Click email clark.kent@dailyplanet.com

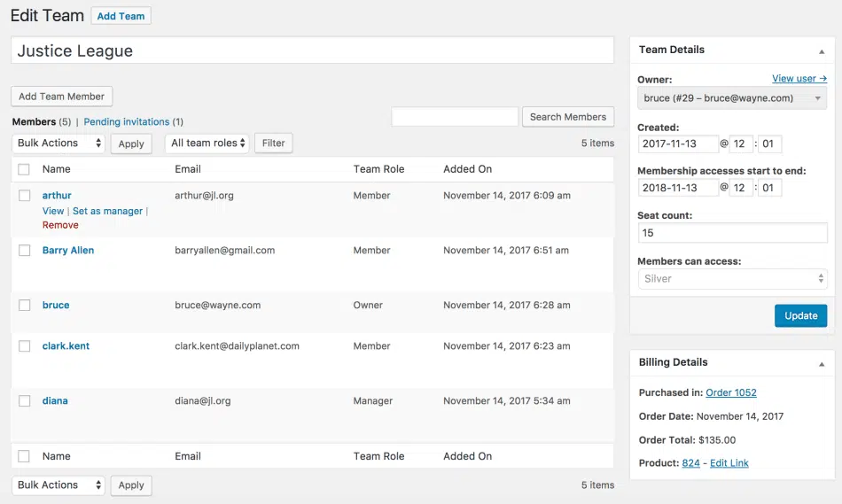pos(237,346)
